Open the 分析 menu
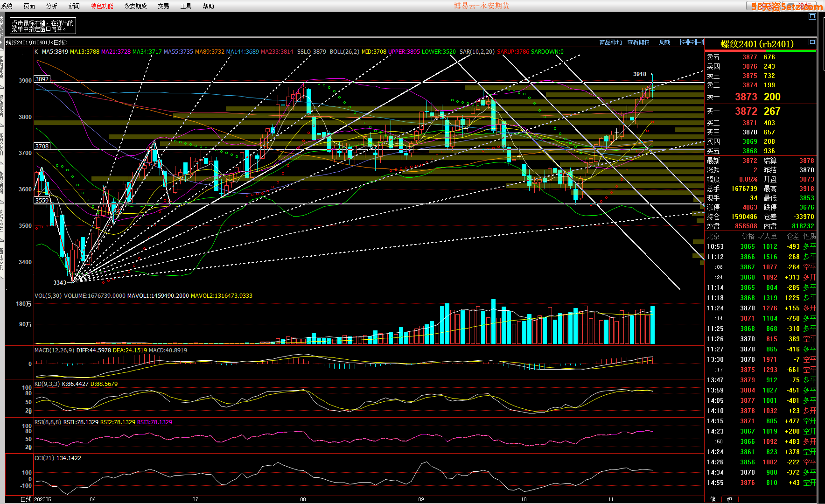The image size is (825, 504). coord(52,6)
